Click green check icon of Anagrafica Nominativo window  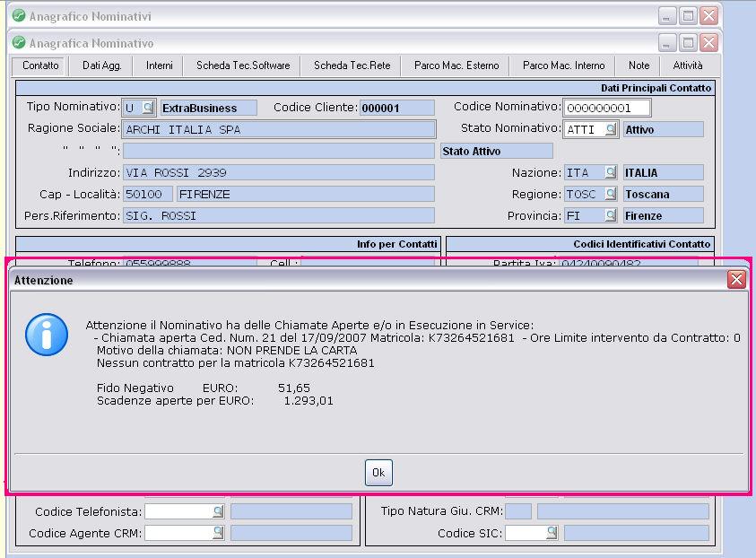(19, 42)
